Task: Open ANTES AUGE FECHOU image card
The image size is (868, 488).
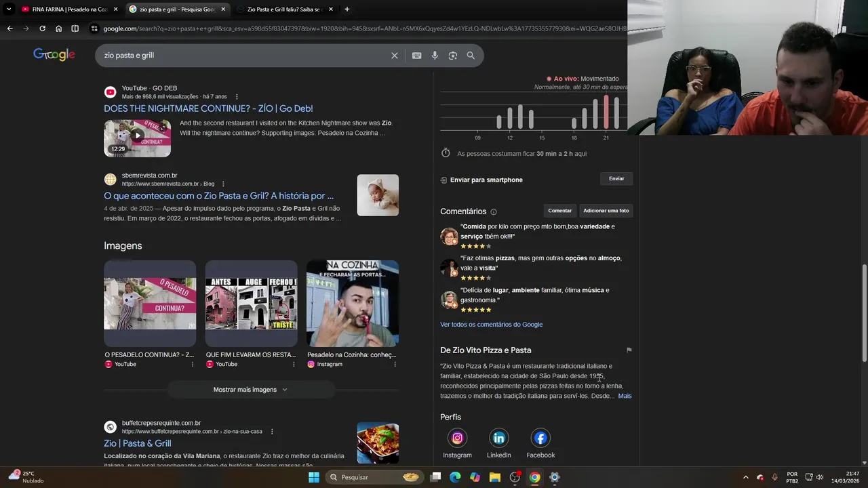Action: click(251, 304)
